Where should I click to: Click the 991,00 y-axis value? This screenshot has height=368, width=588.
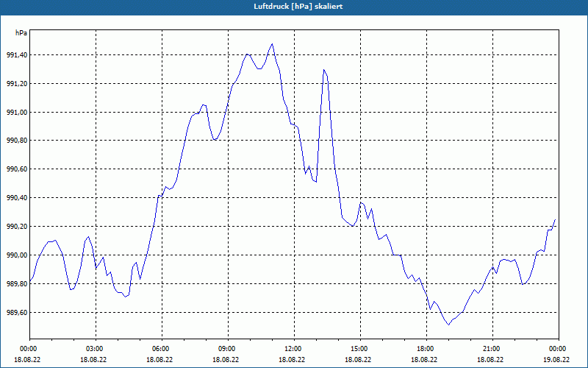(17, 113)
